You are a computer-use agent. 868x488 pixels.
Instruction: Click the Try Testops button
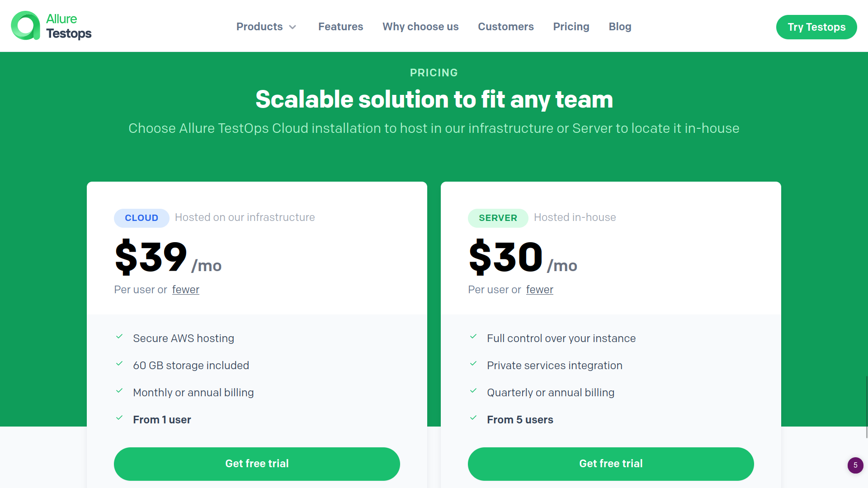pos(816,27)
